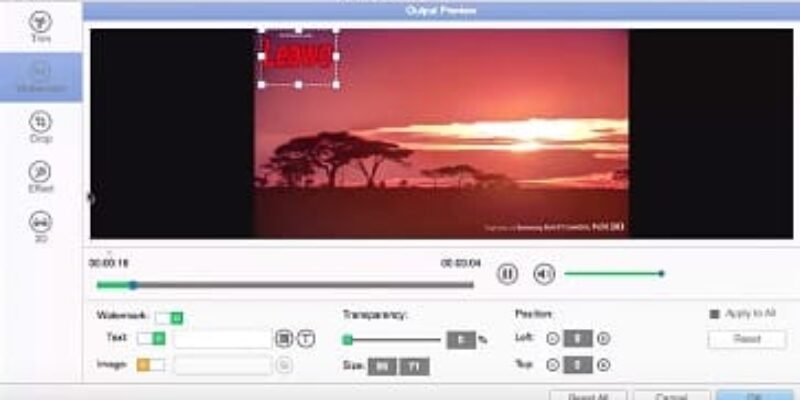Collapse the sidebar arrow at preview edge
This screenshot has height=400, width=800.
90,198
